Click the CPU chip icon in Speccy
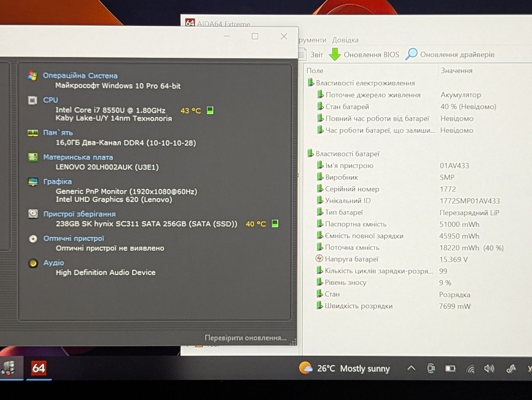532x400 pixels. (x=32, y=100)
